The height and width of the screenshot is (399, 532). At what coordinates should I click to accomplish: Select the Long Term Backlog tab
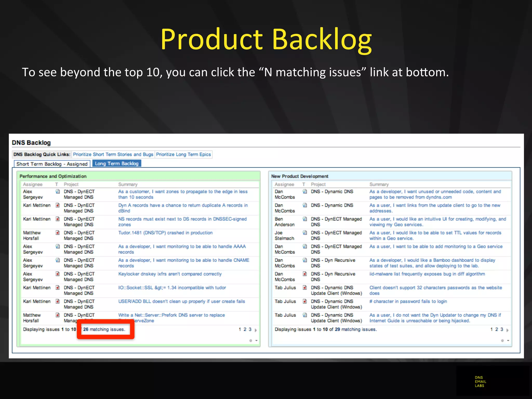(117, 163)
